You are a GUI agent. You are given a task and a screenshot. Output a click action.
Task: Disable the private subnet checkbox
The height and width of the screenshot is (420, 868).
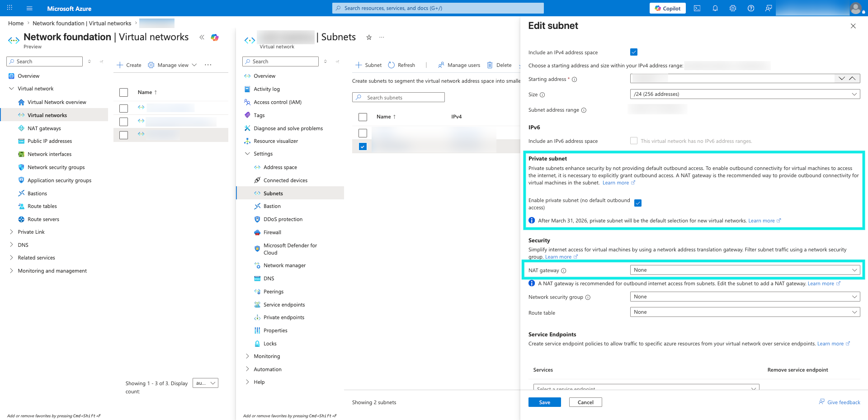(x=638, y=203)
